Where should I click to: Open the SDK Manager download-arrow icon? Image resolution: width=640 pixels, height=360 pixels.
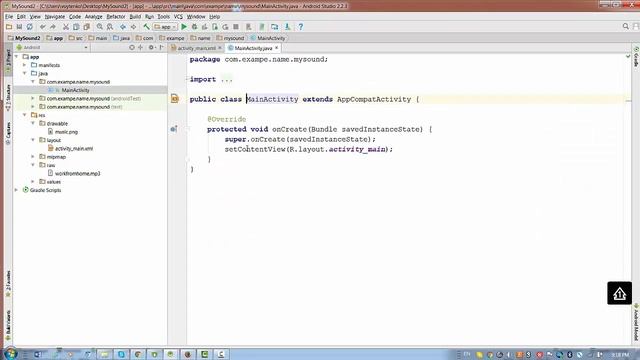click(288, 27)
